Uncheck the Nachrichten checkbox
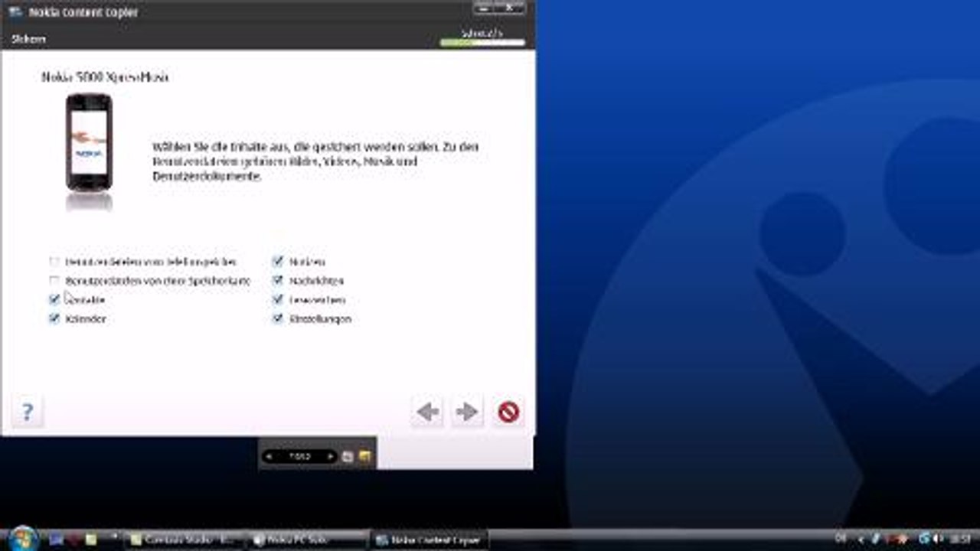 pos(278,281)
